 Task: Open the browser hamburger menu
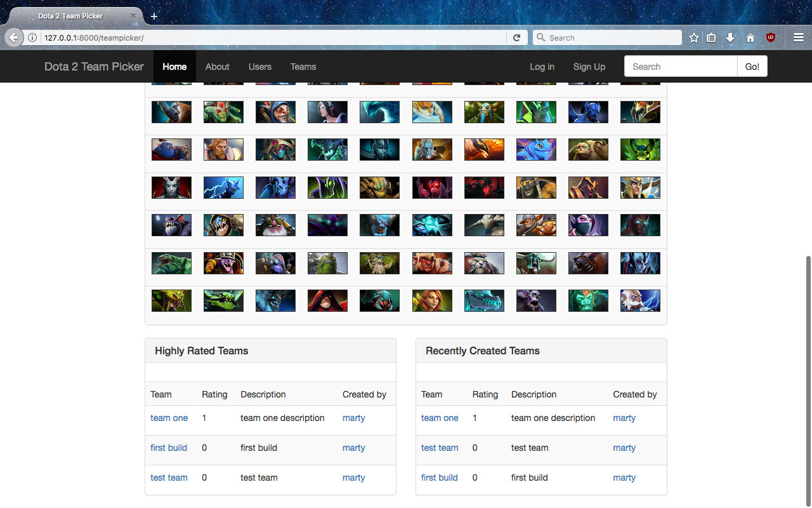click(x=799, y=37)
